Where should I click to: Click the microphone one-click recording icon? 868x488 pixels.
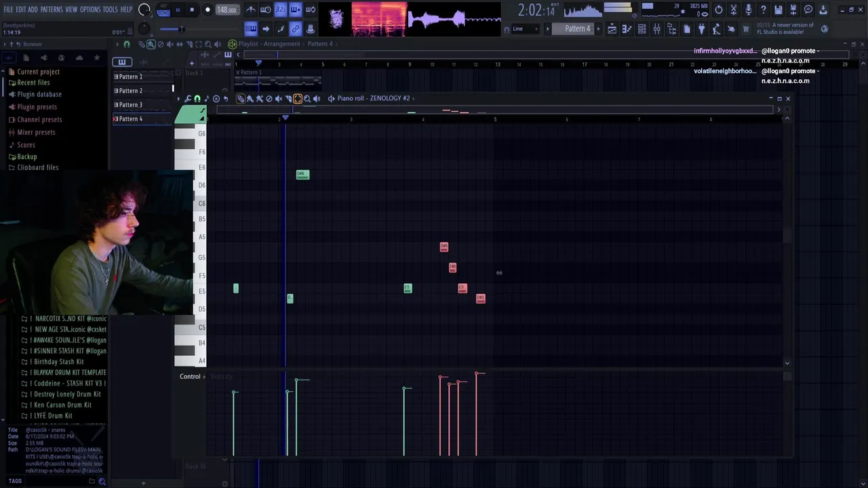[x=749, y=9]
